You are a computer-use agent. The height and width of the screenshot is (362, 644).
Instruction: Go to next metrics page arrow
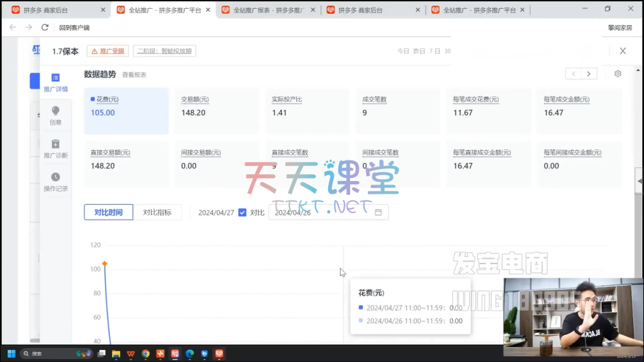[x=589, y=74]
